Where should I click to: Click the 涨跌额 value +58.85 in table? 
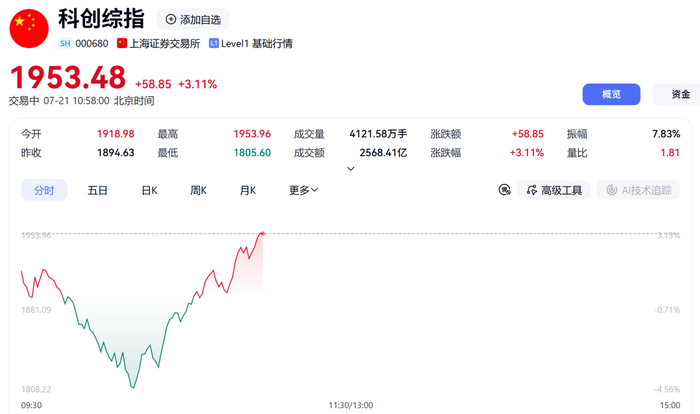point(528,134)
